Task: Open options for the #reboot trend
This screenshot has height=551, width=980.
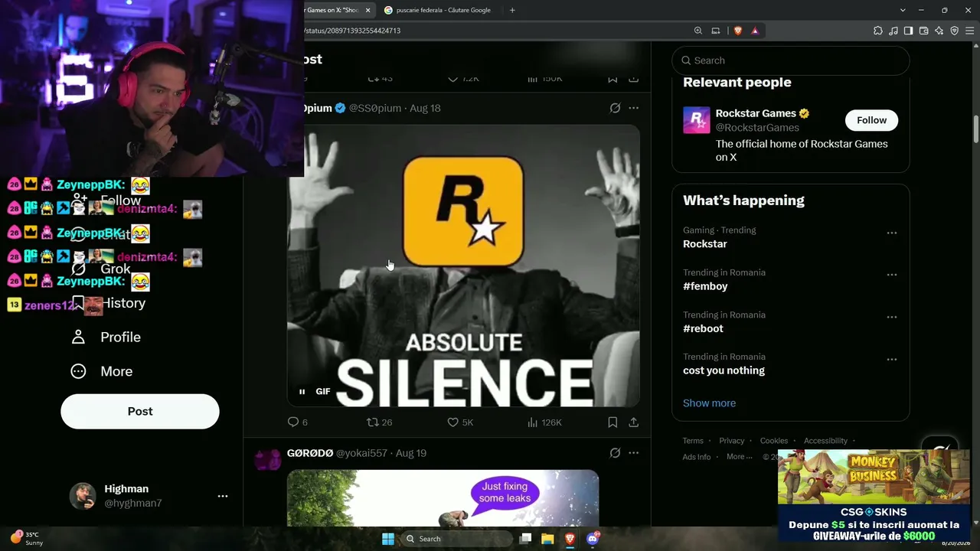Action: click(x=891, y=317)
